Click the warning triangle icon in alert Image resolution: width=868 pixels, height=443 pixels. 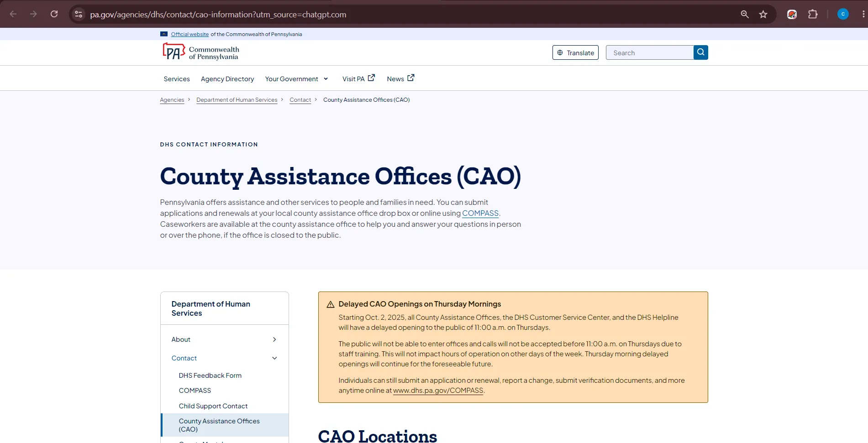[331, 304]
